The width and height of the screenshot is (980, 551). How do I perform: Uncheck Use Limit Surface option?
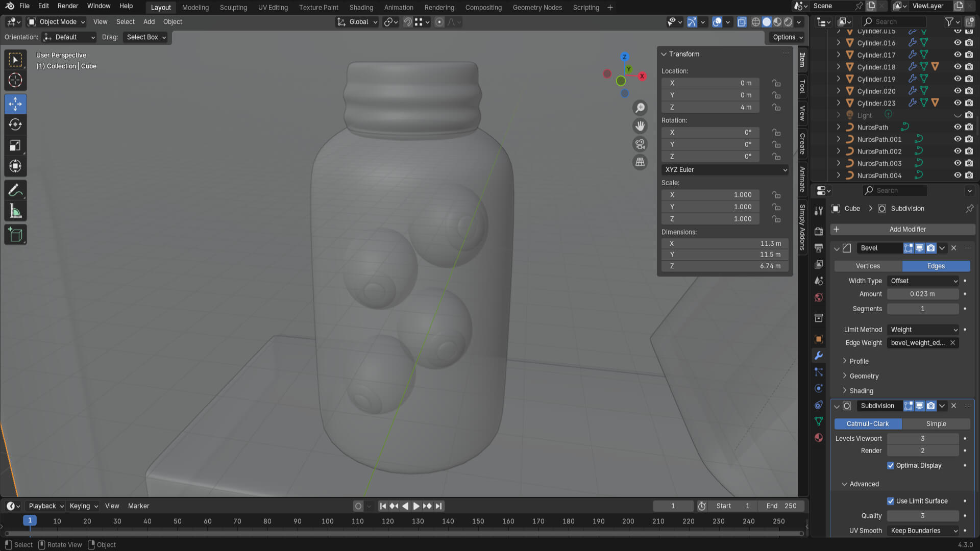click(891, 501)
